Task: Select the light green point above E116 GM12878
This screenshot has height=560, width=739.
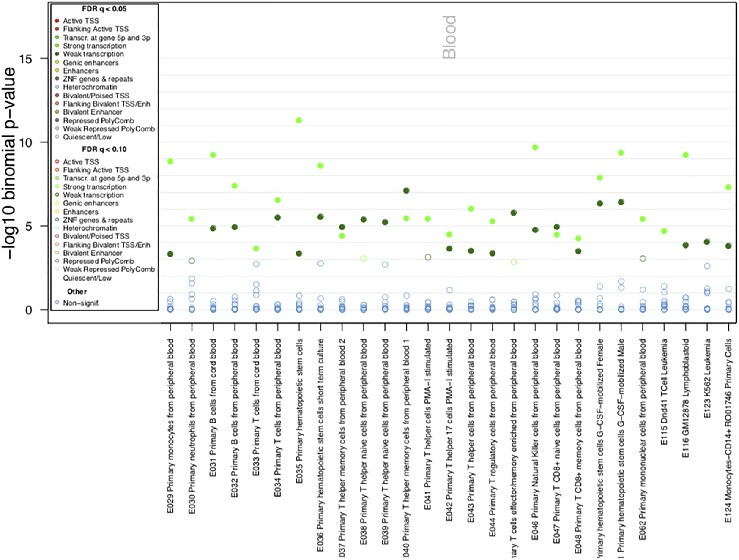Action: [686, 155]
